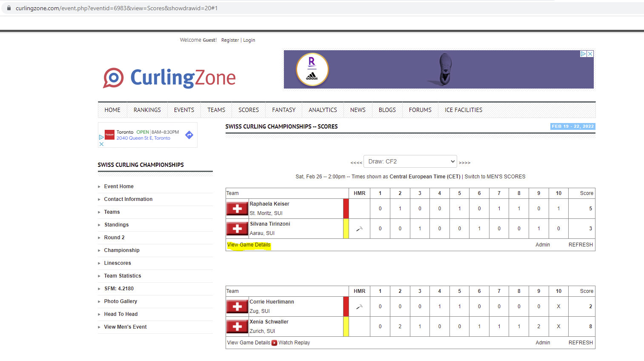Open the RANKINGS menu item
Viewport: 644px width, 361px height.
coord(147,110)
